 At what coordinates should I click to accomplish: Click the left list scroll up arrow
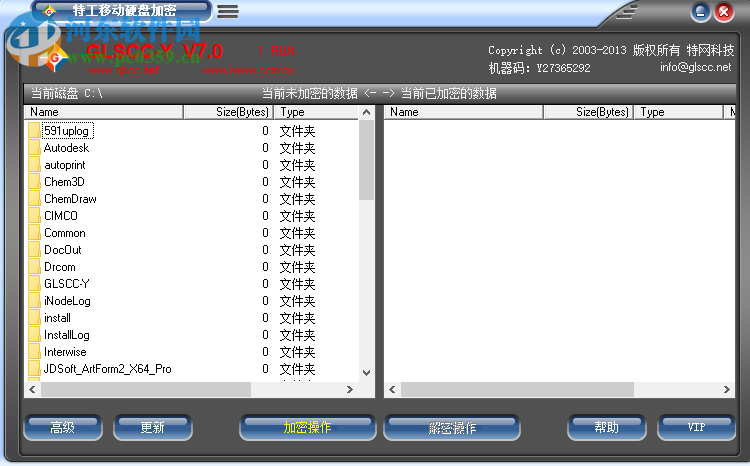(366, 112)
